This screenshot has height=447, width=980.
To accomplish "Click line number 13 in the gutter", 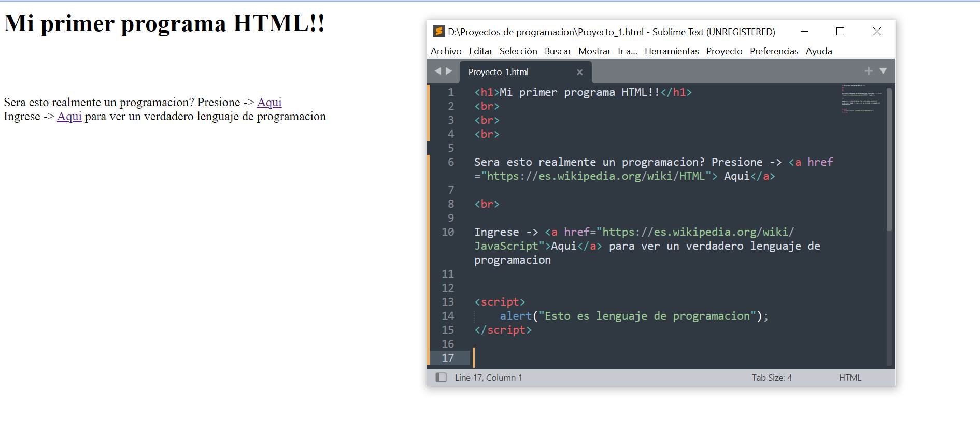I will click(x=448, y=302).
